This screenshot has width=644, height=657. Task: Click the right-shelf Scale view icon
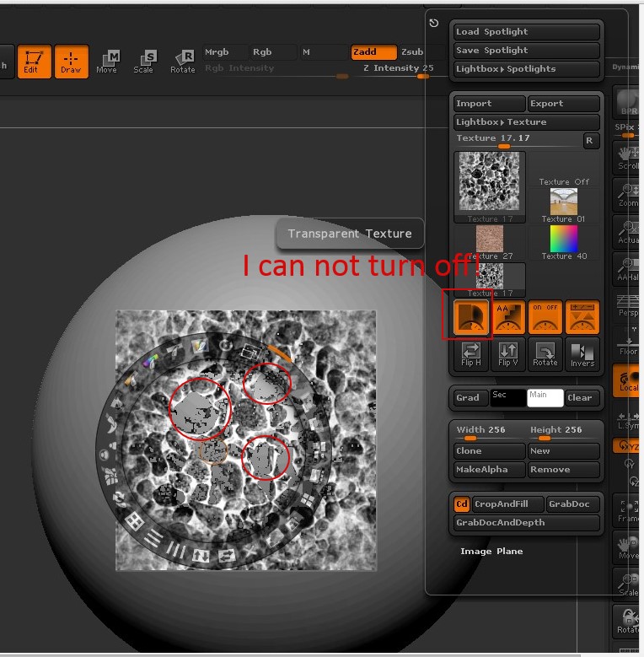pos(628,584)
